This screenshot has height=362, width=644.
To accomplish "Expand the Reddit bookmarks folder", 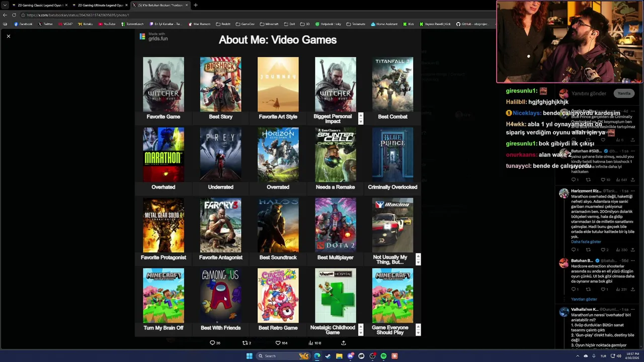I will tap(223, 24).
